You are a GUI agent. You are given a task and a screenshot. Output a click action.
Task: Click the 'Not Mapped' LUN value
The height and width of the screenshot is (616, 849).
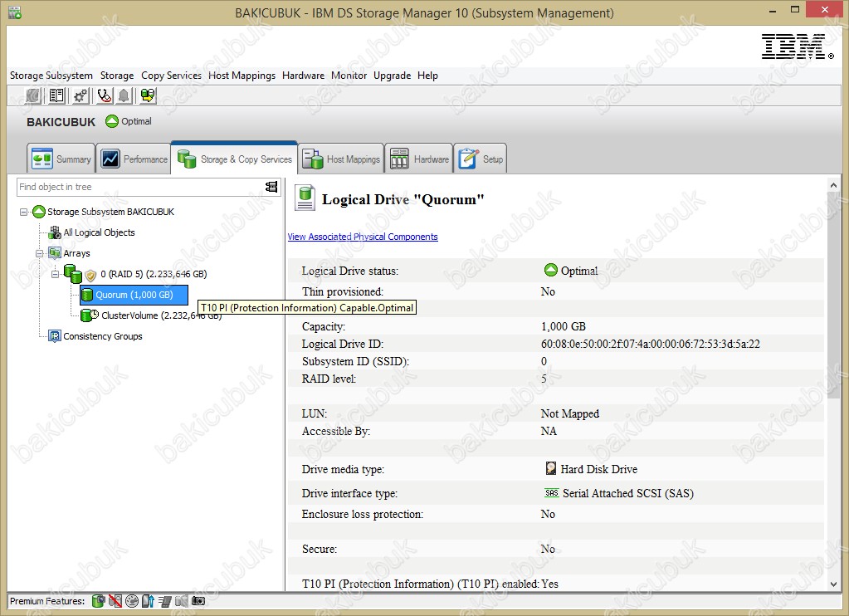pyautogui.click(x=569, y=414)
